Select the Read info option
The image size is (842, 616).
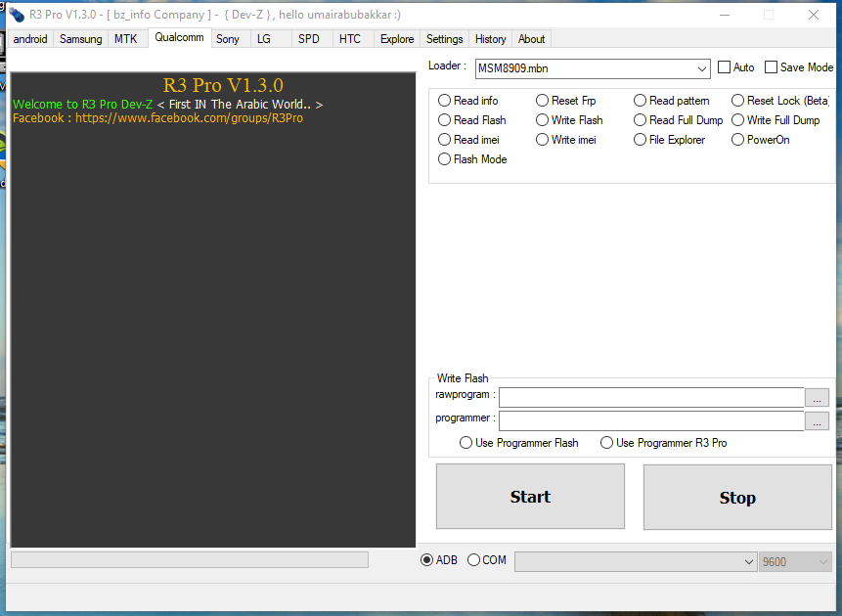tap(467, 101)
